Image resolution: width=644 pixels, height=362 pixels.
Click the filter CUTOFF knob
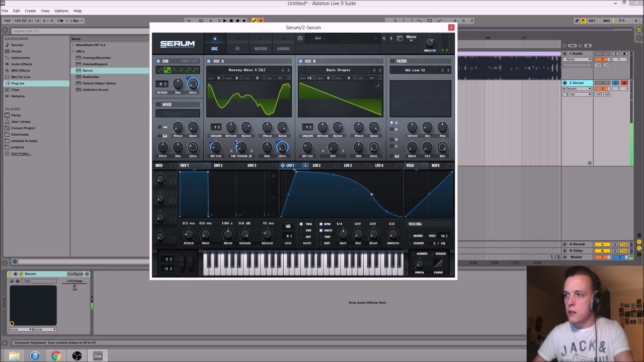pos(412,127)
